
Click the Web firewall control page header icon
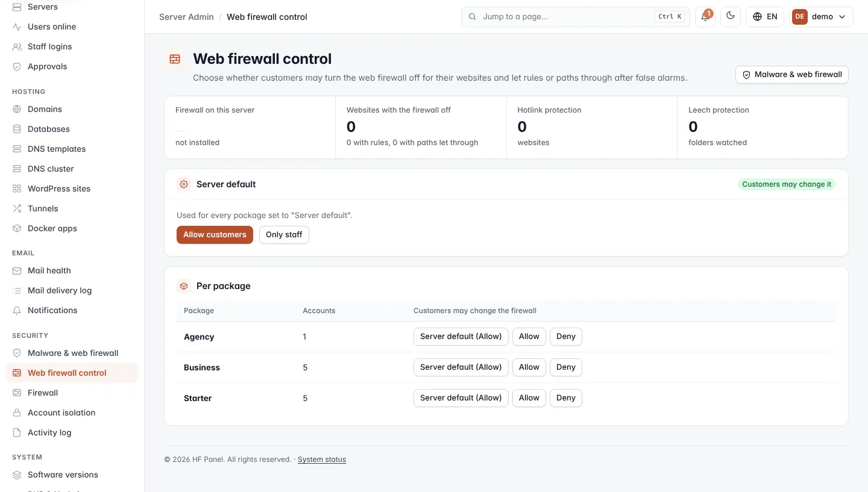coord(175,59)
